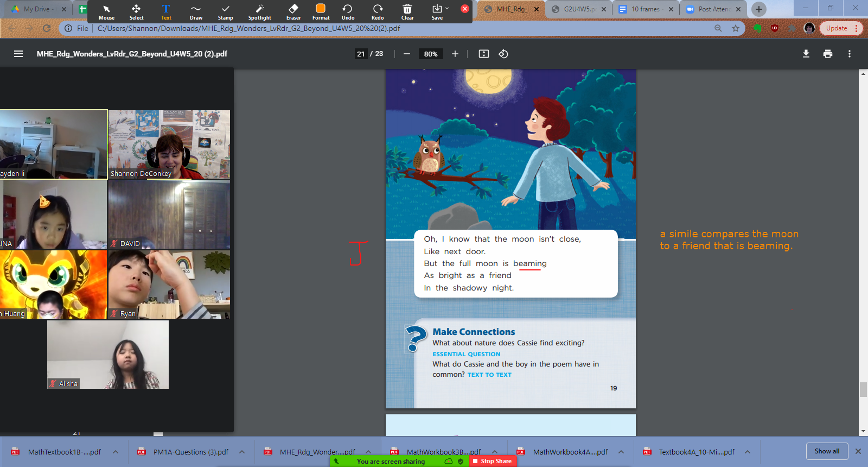Viewport: 868px width, 467px height.
Task: Expand options for MathTextbook1B download
Action: (x=116, y=452)
